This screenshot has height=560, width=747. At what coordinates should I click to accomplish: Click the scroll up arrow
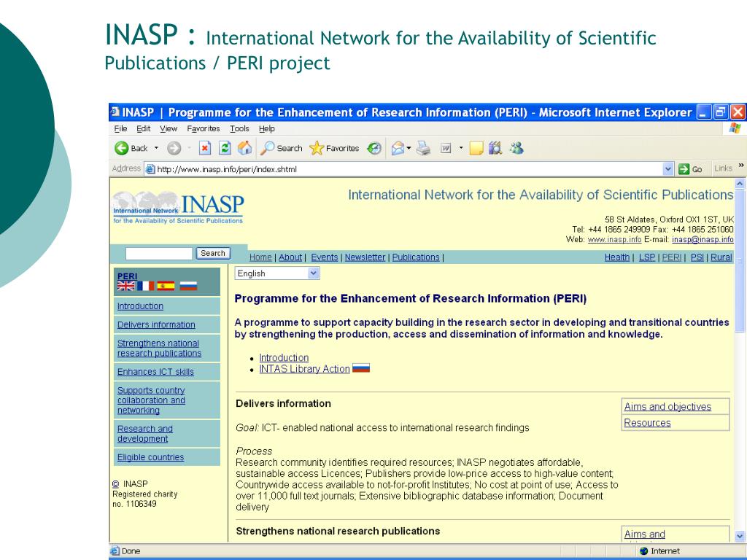tap(740, 183)
